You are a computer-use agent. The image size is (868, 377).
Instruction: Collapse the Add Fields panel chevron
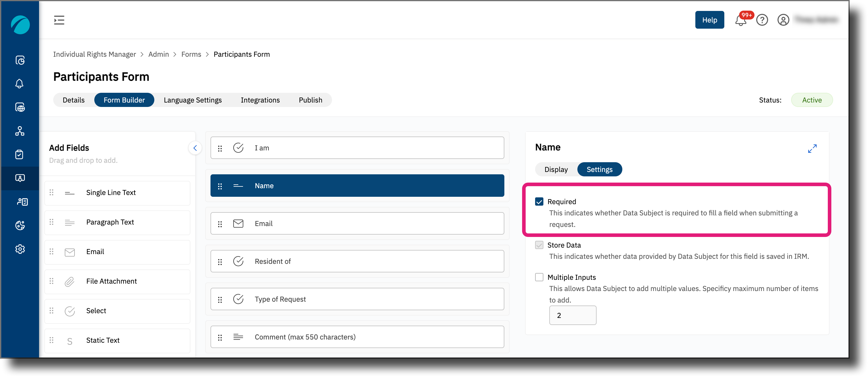(x=195, y=148)
